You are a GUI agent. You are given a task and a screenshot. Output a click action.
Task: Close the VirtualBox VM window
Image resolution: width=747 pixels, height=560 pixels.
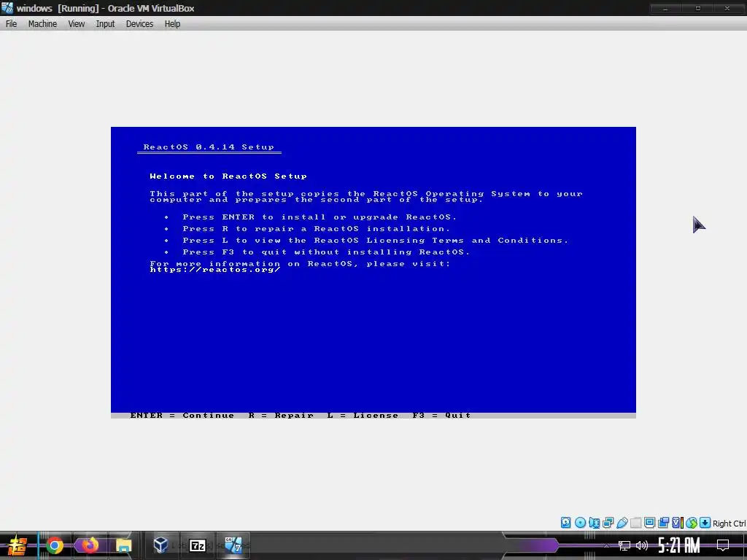click(727, 8)
